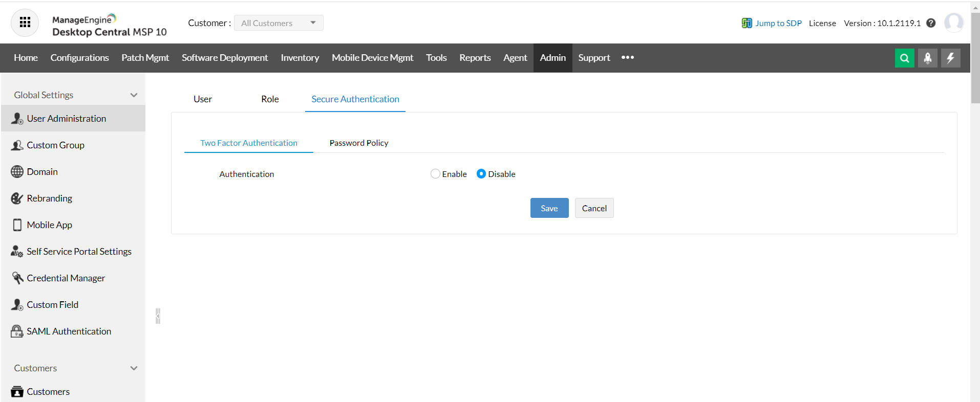Click the Self Service Portal Settings icon

click(17, 252)
